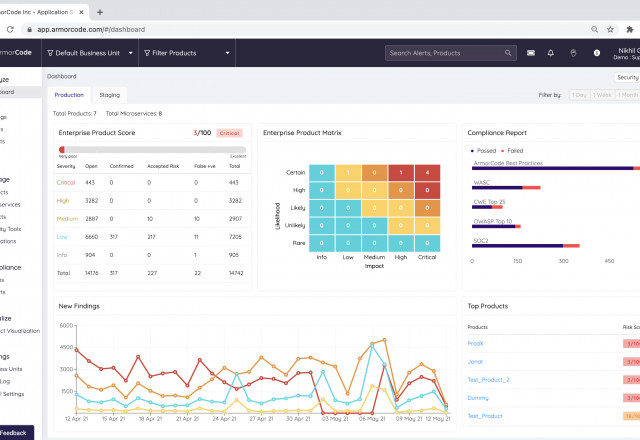Click the Low severity row label
This screenshot has width=640, height=440.
(x=62, y=237)
